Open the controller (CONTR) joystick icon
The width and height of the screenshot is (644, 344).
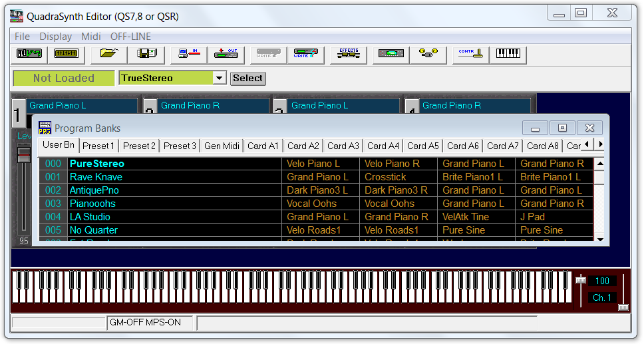tap(470, 53)
